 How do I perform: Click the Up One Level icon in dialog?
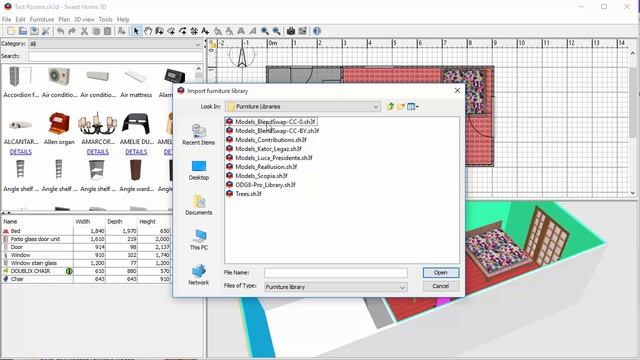tap(390, 107)
